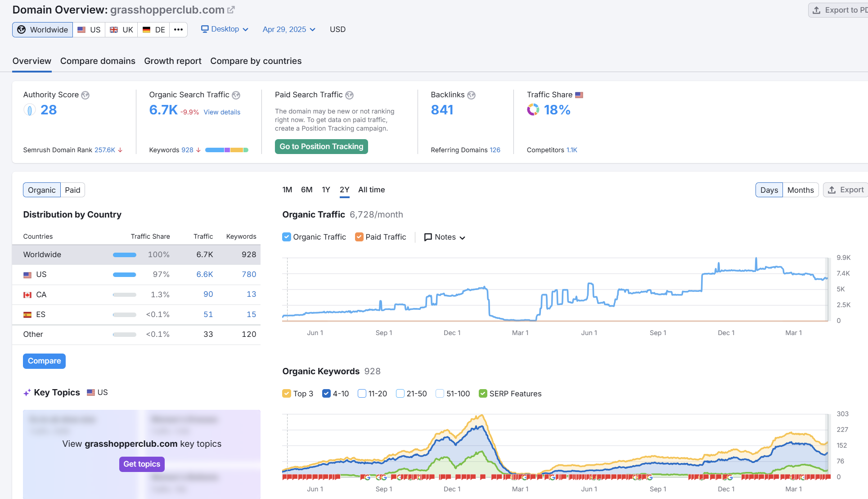Click Organic Traffic chart peak near Jan
The image size is (868, 499).
tap(756, 259)
